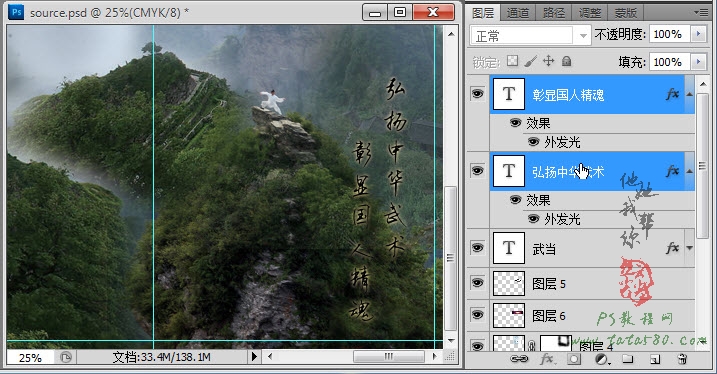Open the status bar info arrow menu
717x374 pixels.
coord(254,357)
